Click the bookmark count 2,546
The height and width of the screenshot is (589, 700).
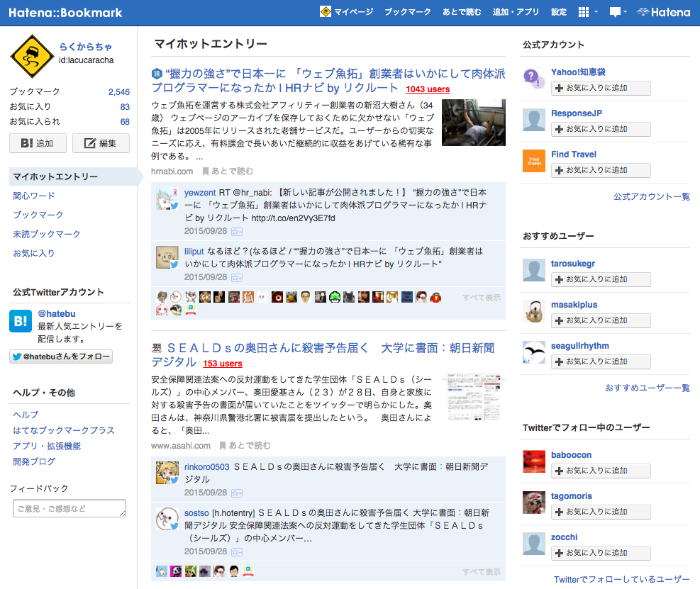click(x=118, y=92)
